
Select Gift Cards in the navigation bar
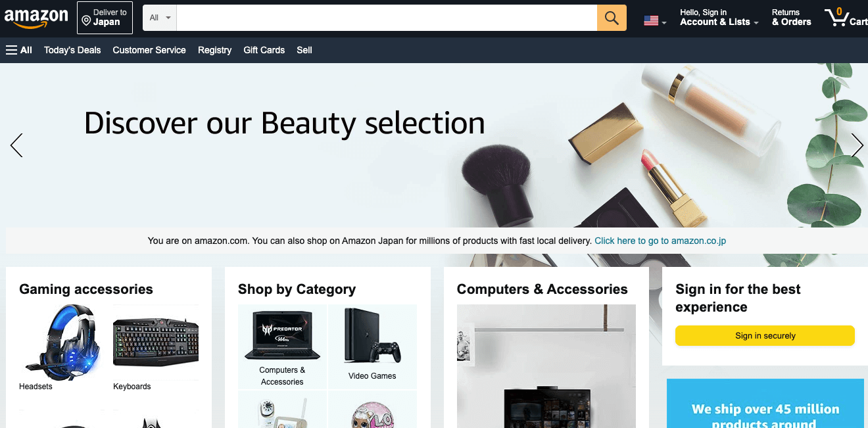pos(264,50)
